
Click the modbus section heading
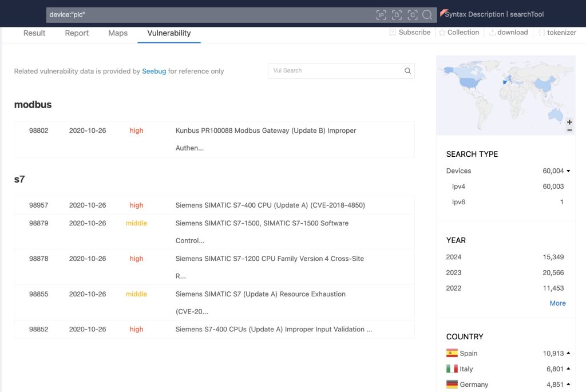pos(33,105)
